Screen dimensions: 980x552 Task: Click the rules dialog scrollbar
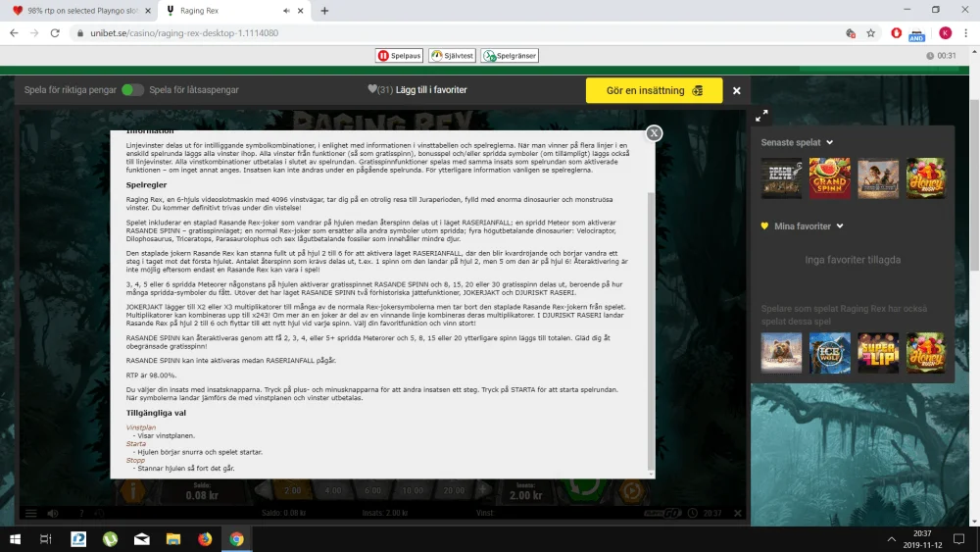pyautogui.click(x=652, y=331)
